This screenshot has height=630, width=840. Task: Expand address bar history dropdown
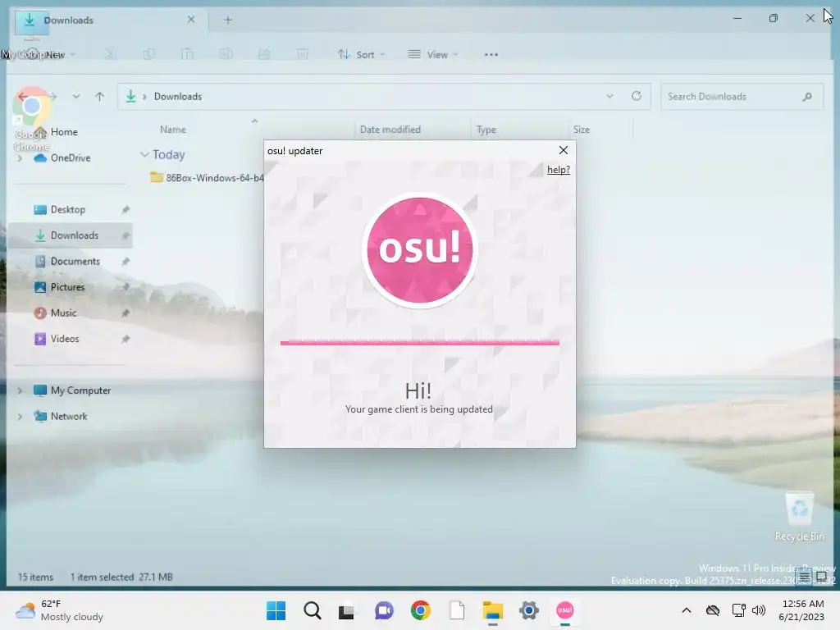609,97
